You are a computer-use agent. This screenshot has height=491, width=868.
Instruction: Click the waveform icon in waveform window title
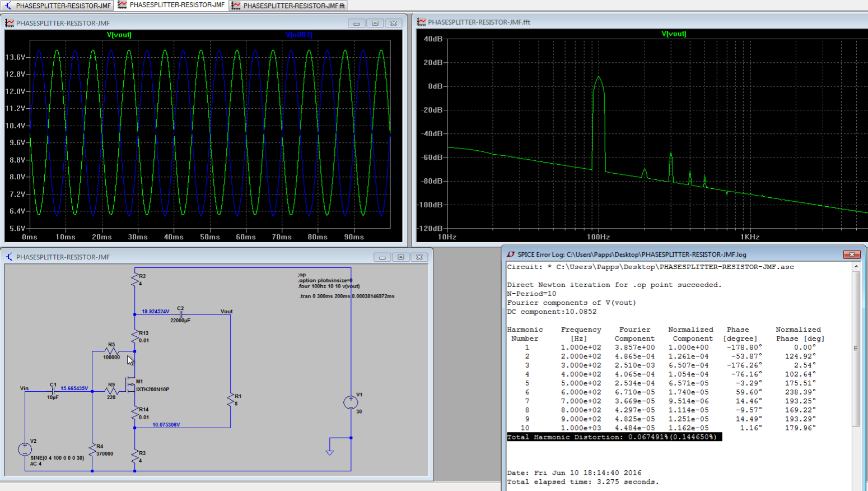10,23
